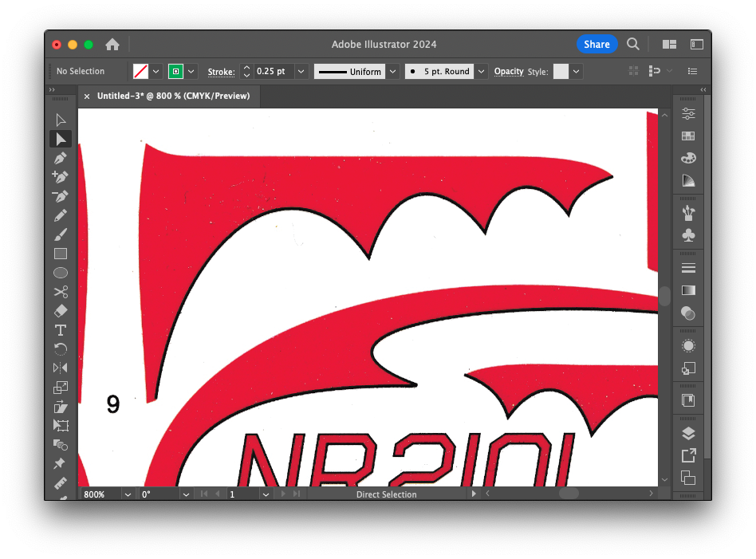Pick the Eraser tool
Viewport: 756px width, 559px height.
click(x=61, y=311)
